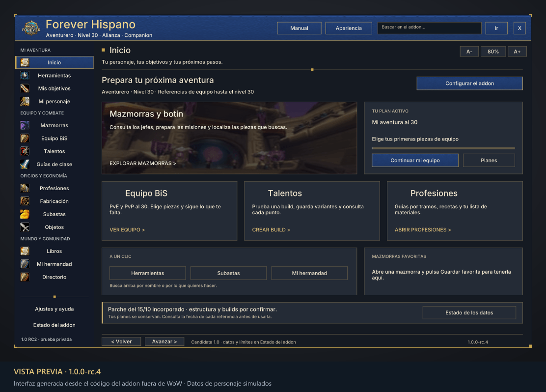
Task: Open Libros sidebar entry
Action: pos(55,251)
